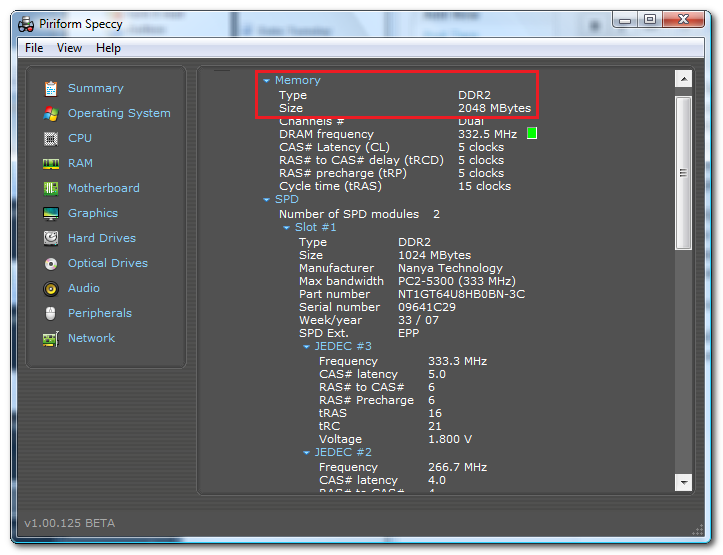Click the green DRAM frequency indicator square

pos(532,133)
